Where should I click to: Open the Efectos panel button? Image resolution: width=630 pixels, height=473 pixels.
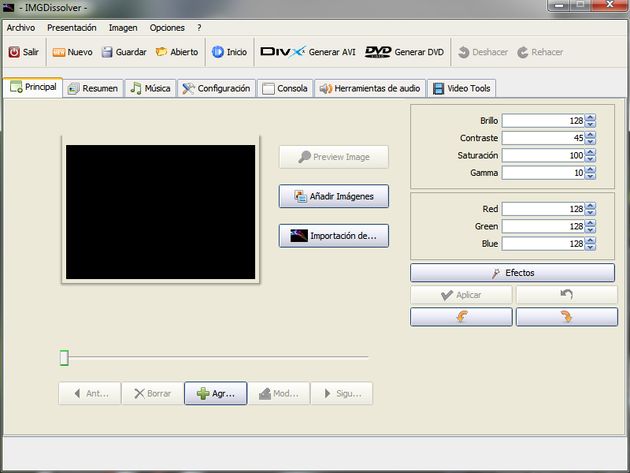(x=513, y=273)
